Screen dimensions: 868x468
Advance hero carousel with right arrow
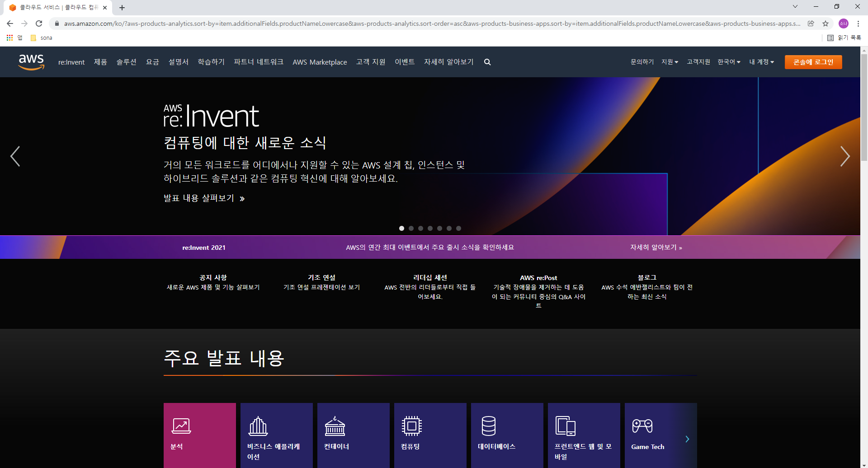(x=845, y=156)
